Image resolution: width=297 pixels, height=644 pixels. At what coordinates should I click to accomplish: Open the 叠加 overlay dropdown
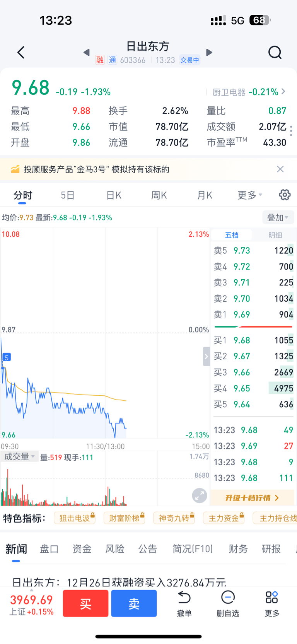[x=278, y=217]
